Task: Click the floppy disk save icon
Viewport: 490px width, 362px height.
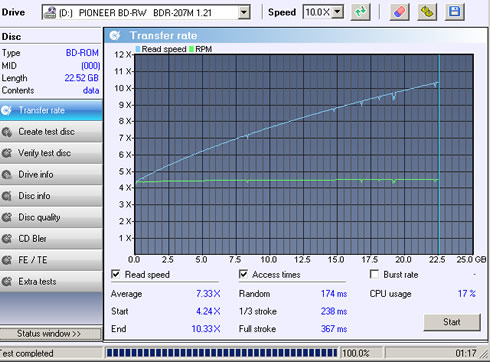Action: click(455, 12)
